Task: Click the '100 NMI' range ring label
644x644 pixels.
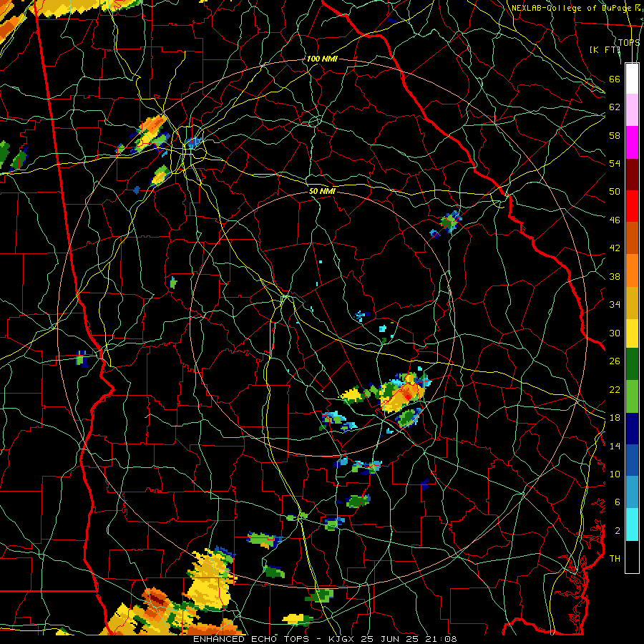Action: [x=322, y=59]
